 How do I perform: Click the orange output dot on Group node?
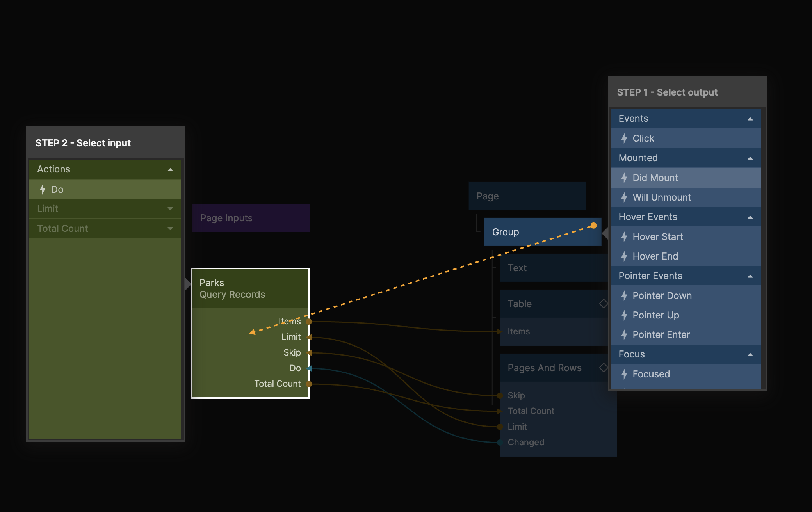pyautogui.click(x=593, y=226)
